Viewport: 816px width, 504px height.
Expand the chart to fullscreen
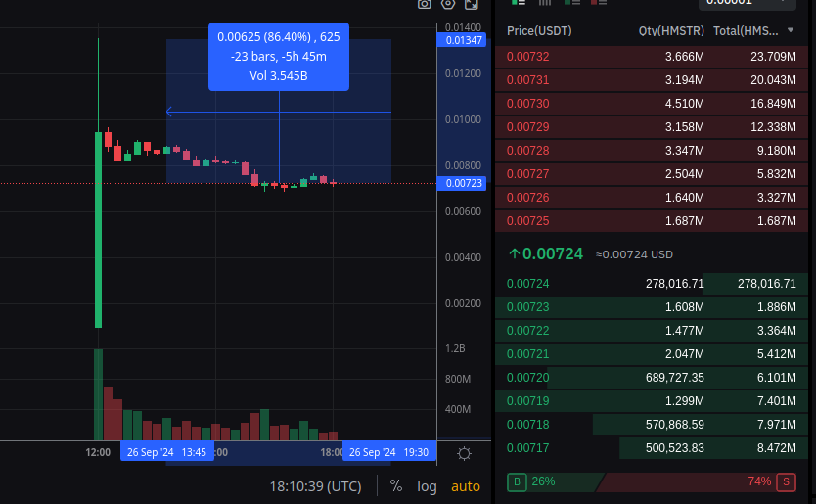click(472, 4)
